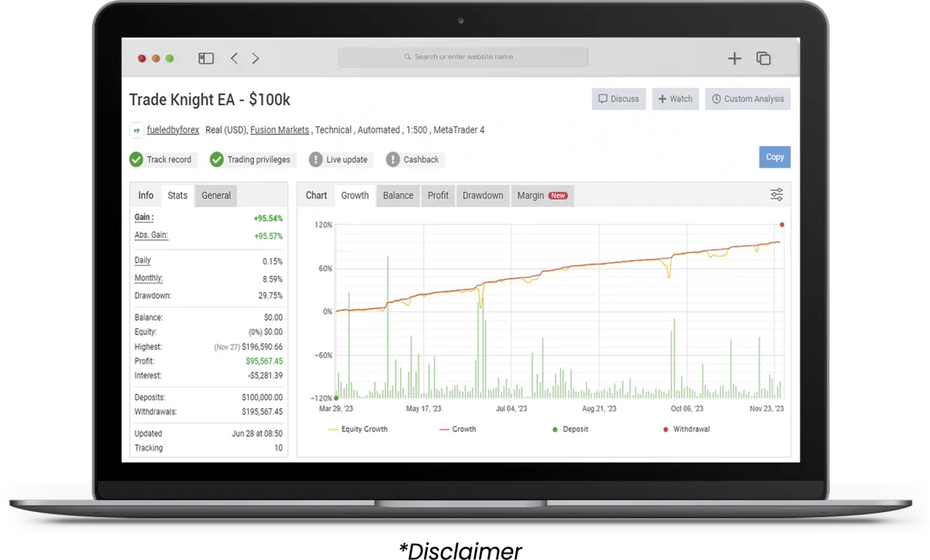
Task: Click the Watch button
Action: [675, 99]
